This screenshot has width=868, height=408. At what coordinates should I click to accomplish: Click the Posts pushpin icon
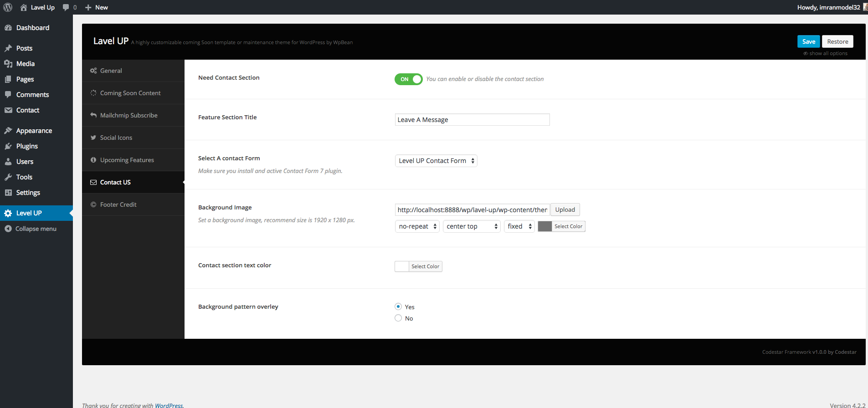coord(8,48)
